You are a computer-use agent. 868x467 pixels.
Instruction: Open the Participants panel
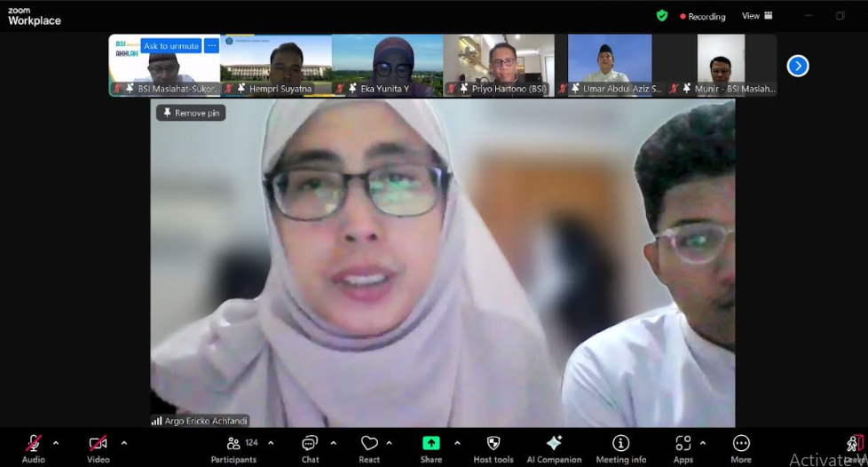pyautogui.click(x=233, y=445)
